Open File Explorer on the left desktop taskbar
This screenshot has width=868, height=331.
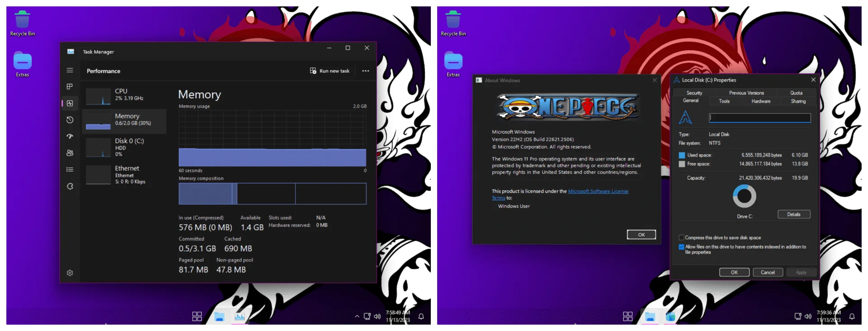[x=219, y=317]
